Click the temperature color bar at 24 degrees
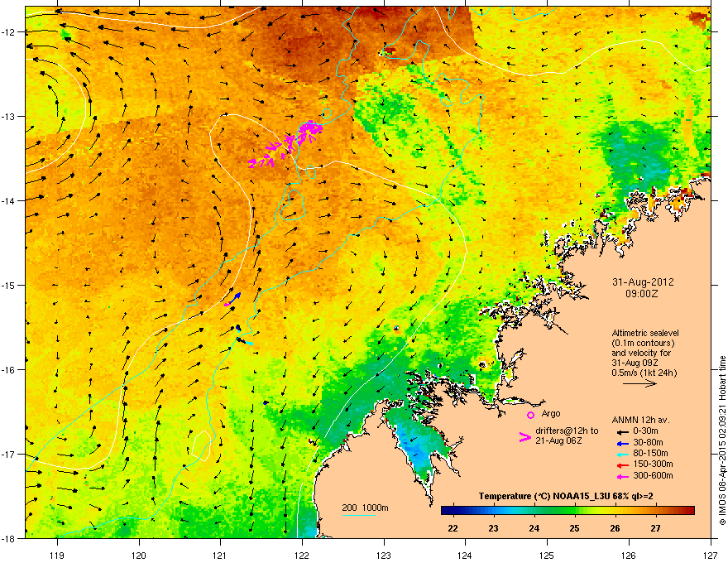 pyautogui.click(x=534, y=511)
